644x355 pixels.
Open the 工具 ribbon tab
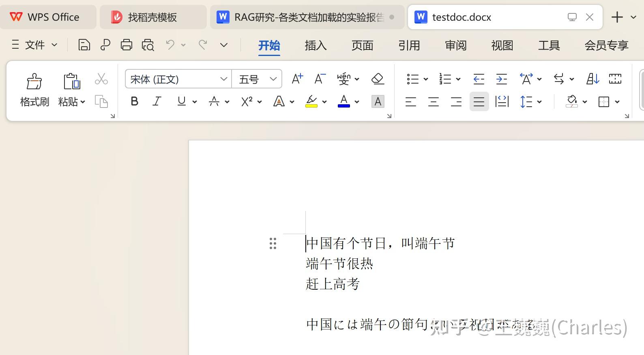[549, 45]
